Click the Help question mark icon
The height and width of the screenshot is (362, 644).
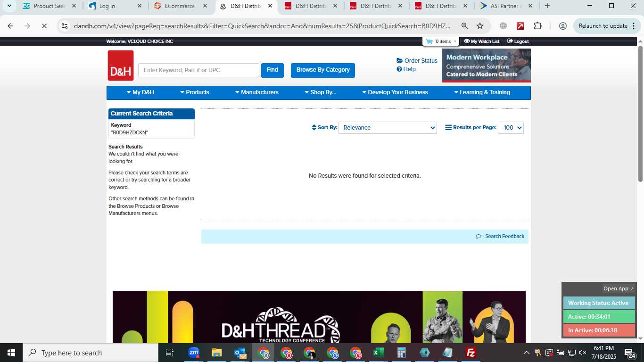coord(399,69)
